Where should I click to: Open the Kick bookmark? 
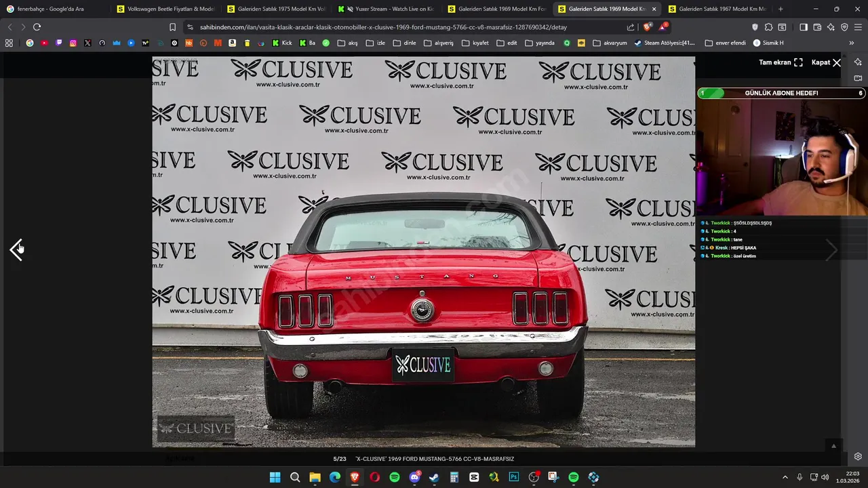pyautogui.click(x=282, y=43)
